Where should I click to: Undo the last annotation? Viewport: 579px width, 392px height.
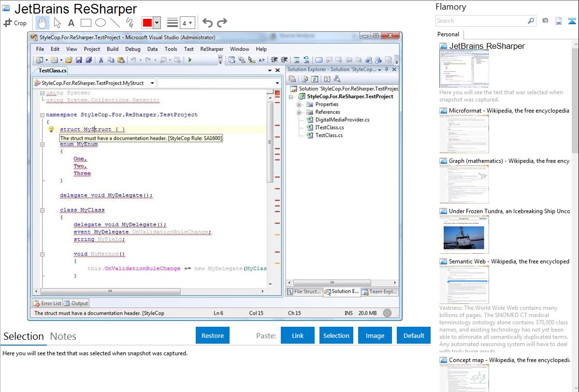207,23
